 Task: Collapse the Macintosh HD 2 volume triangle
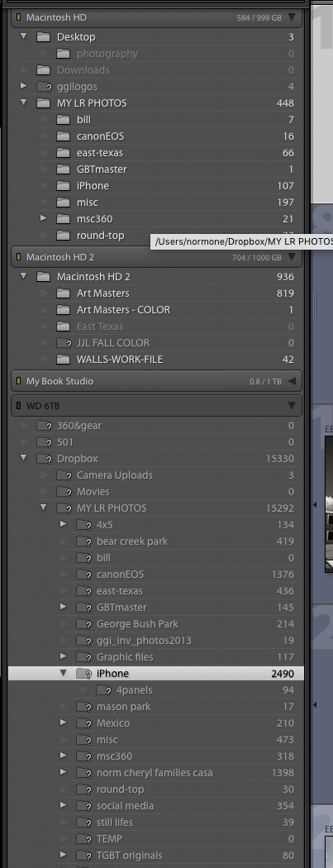(292, 257)
